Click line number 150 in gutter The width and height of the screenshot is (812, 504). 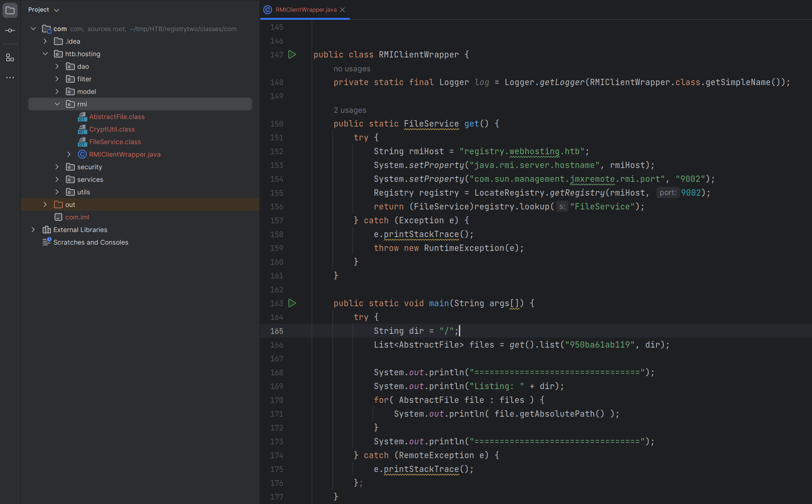point(277,124)
